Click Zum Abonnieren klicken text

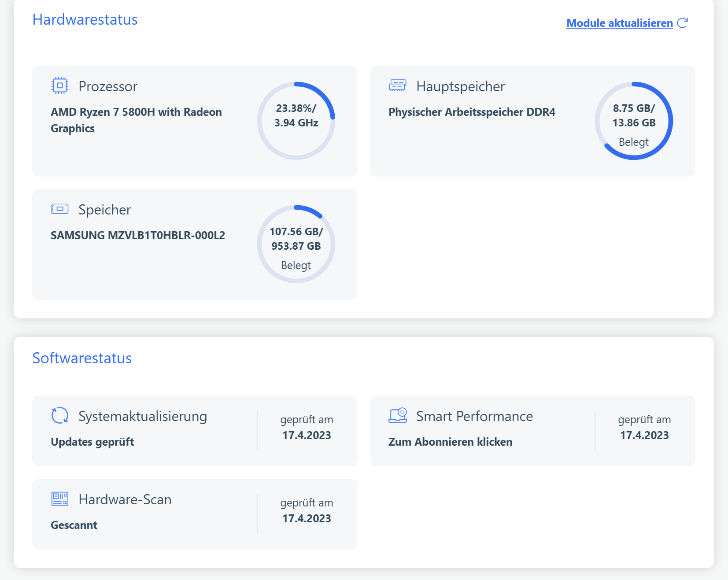click(450, 442)
